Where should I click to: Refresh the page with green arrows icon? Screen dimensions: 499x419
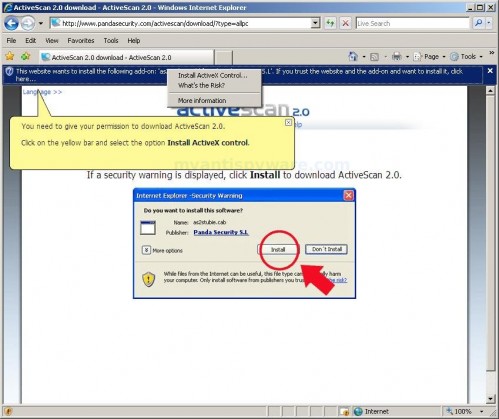pyautogui.click(x=330, y=23)
